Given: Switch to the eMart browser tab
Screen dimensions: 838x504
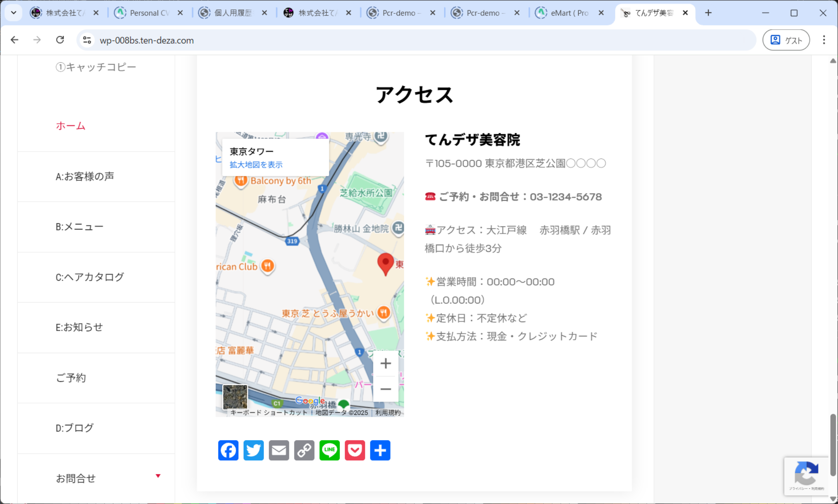Looking at the screenshot, I should [x=569, y=13].
